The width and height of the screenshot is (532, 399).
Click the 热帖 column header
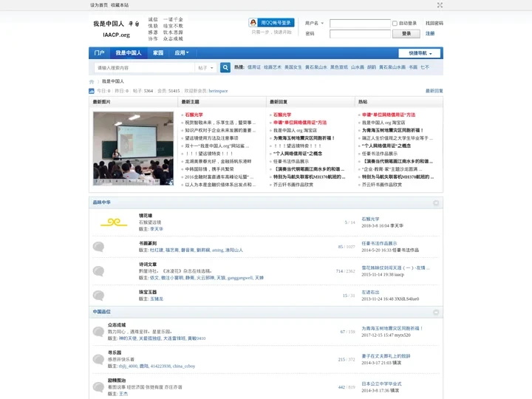click(363, 102)
